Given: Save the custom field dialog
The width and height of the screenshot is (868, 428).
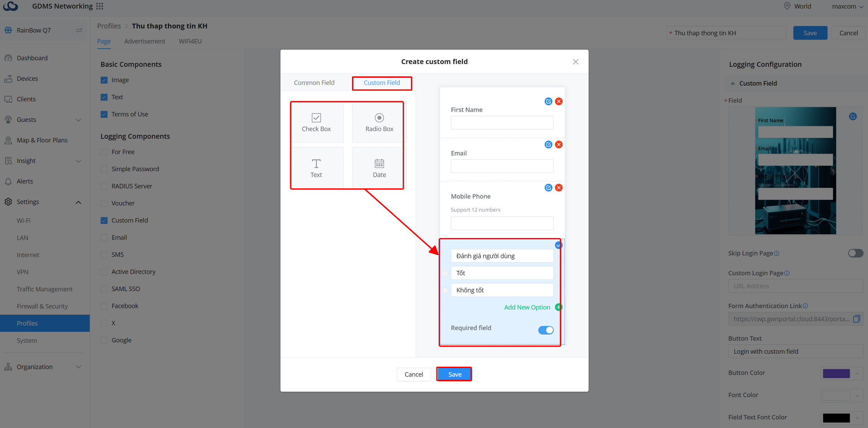Looking at the screenshot, I should (454, 374).
